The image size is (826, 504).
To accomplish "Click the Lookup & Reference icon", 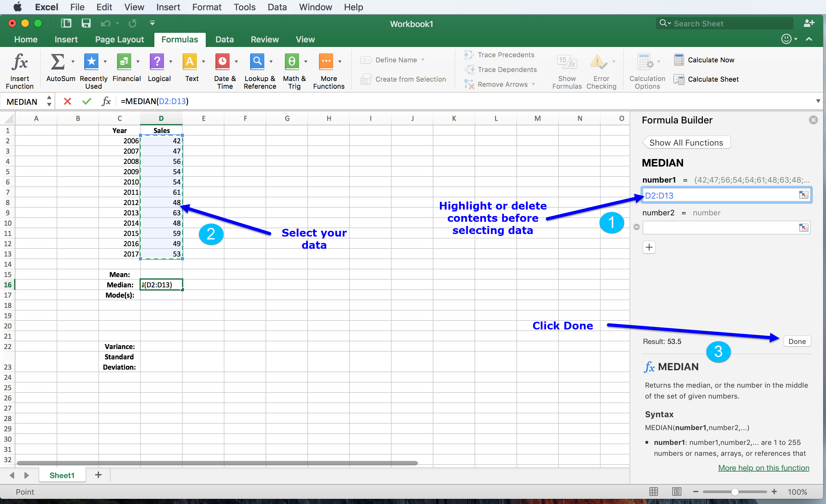I will pyautogui.click(x=257, y=62).
